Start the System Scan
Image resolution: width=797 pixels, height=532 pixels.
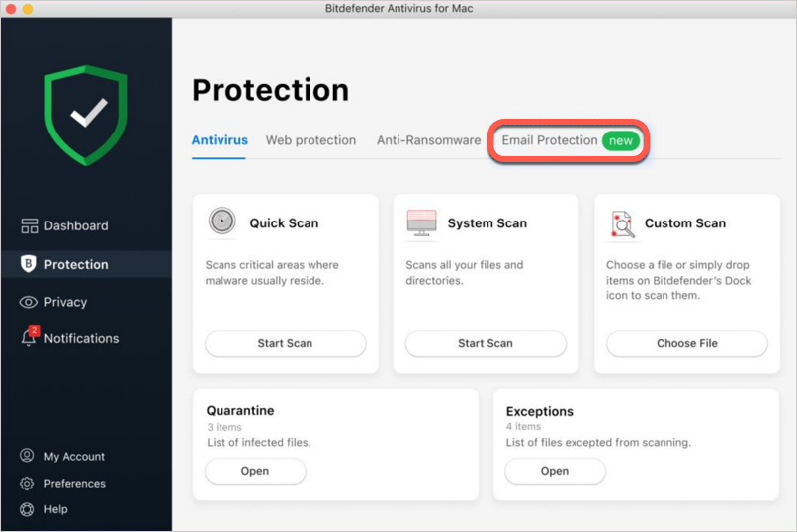pyautogui.click(x=486, y=343)
